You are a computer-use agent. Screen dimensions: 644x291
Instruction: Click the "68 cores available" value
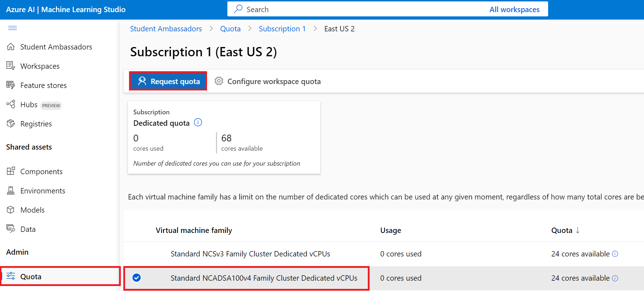242,142
